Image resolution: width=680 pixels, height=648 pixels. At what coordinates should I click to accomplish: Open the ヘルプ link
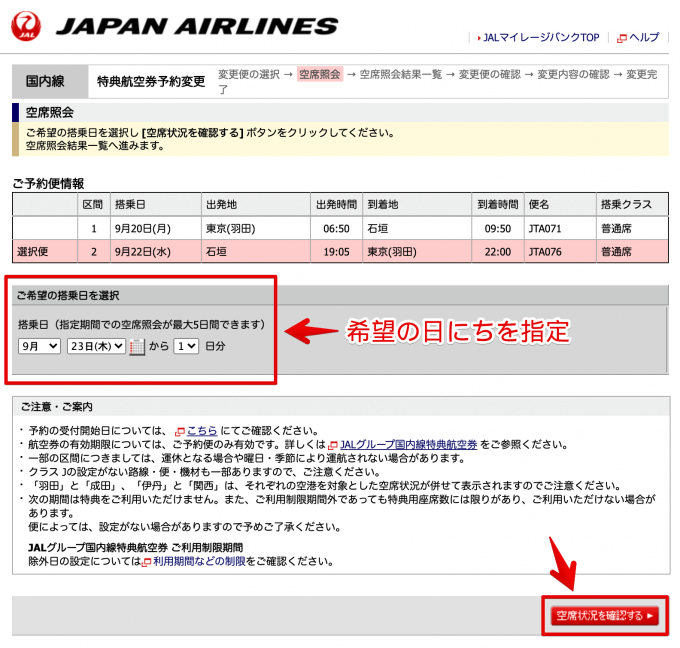click(644, 38)
